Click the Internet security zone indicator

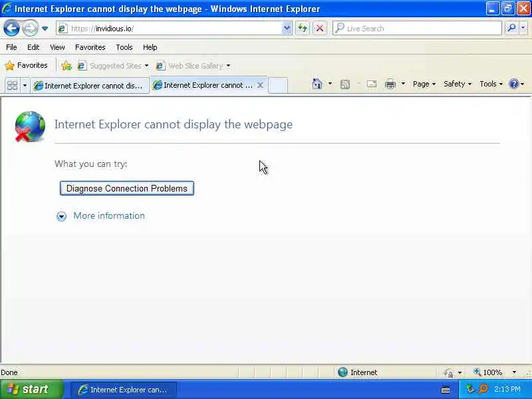click(357, 372)
